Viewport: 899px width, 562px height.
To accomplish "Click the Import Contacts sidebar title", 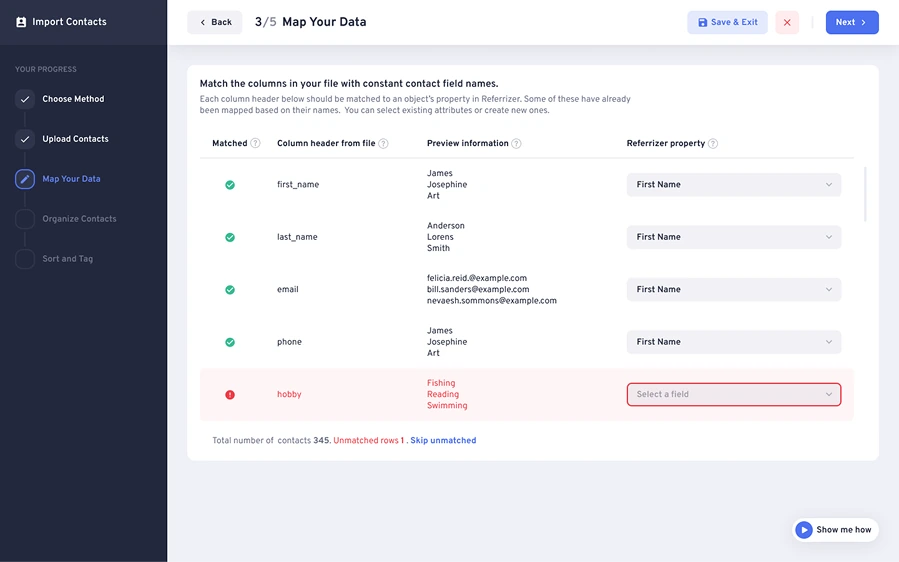I will [x=69, y=22].
